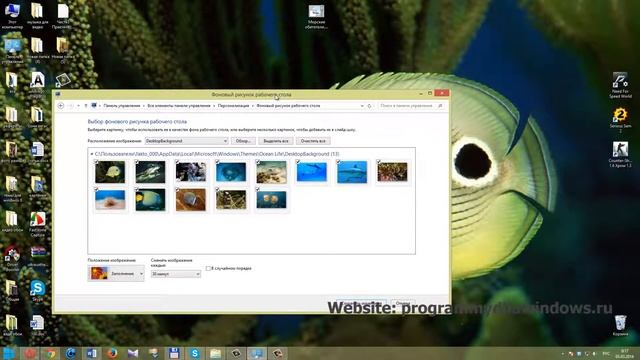Open Skype from the taskbar
The image size is (640, 360).
tap(195, 353)
